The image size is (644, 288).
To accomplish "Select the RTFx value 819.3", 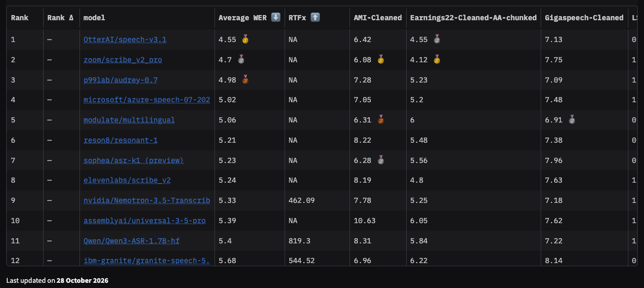I will pos(300,241).
